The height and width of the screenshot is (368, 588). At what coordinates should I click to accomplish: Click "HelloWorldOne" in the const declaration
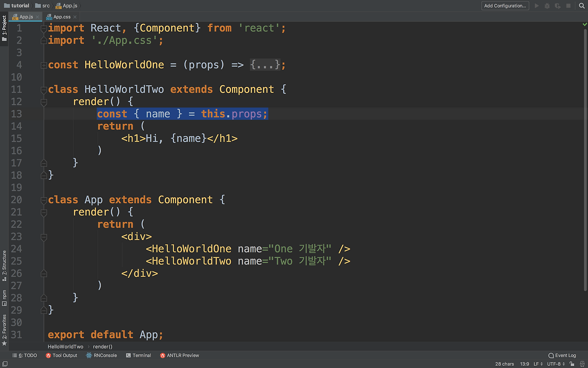(124, 65)
